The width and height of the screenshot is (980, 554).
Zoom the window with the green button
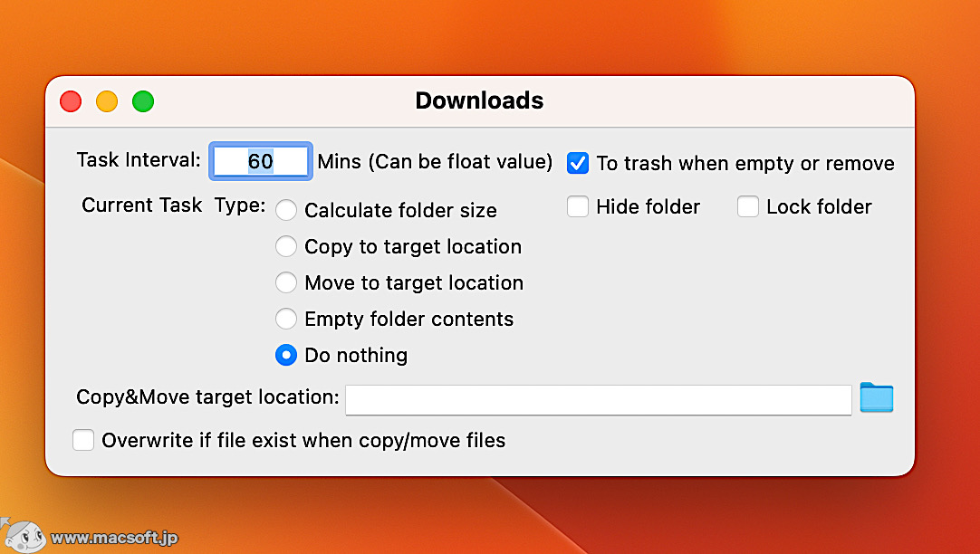pos(143,101)
